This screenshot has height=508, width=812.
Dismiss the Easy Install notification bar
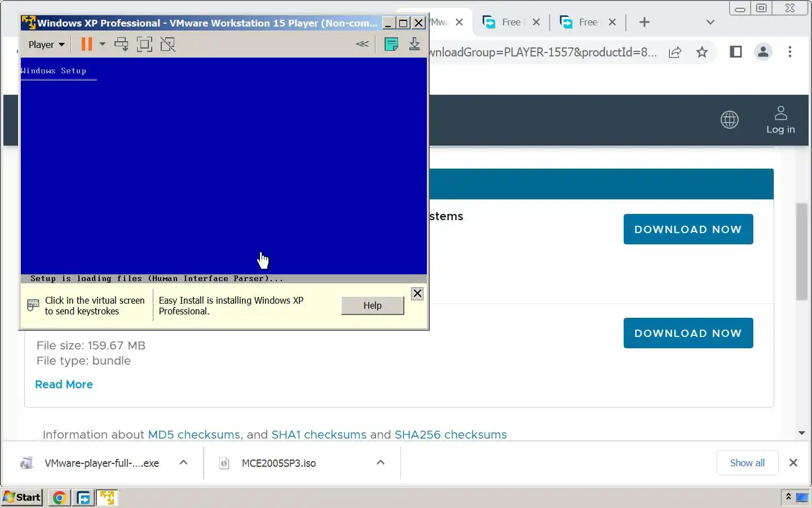(x=417, y=294)
